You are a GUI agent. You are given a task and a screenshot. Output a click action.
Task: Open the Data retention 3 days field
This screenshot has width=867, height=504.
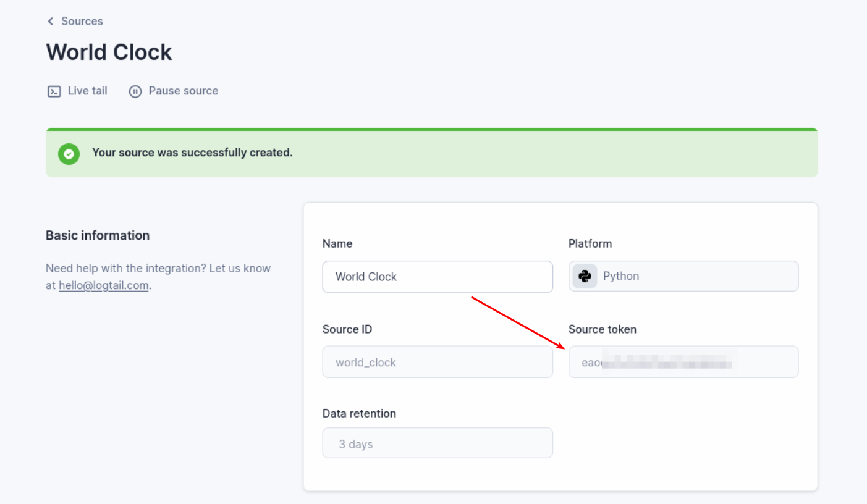click(x=438, y=443)
